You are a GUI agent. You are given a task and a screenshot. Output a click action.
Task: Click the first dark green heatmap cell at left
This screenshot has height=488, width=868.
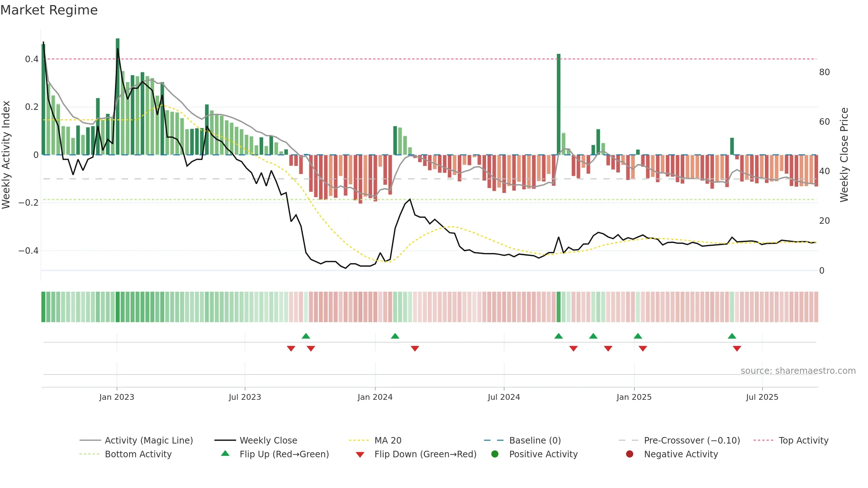click(x=43, y=307)
